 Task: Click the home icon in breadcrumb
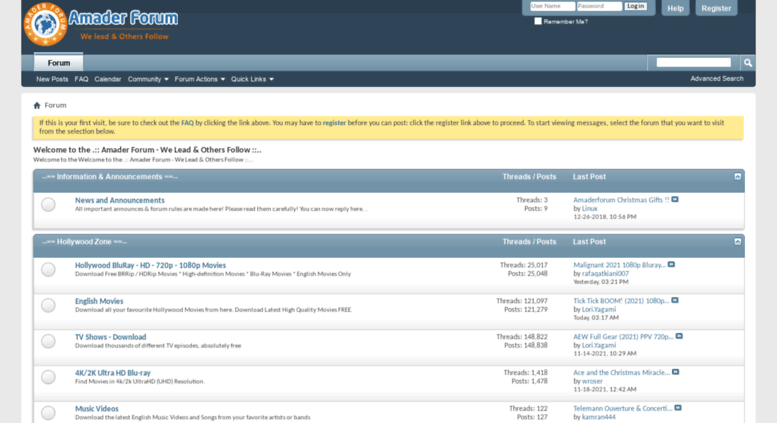tap(37, 106)
